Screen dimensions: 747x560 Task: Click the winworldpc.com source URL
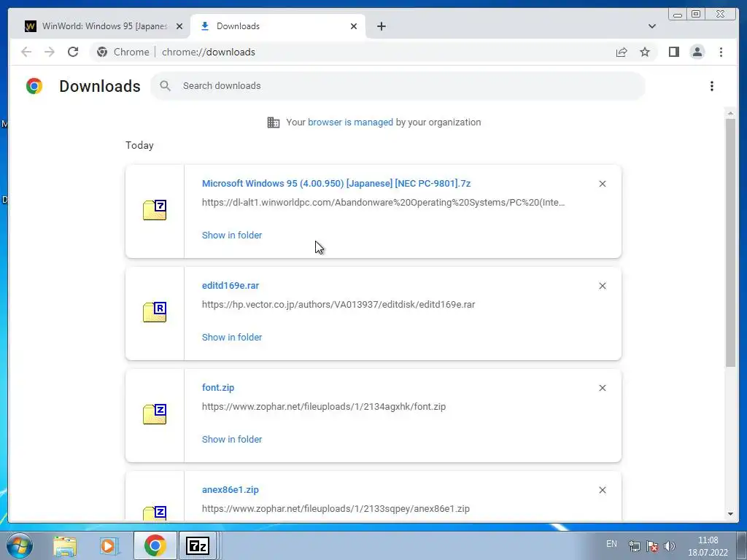tap(384, 203)
